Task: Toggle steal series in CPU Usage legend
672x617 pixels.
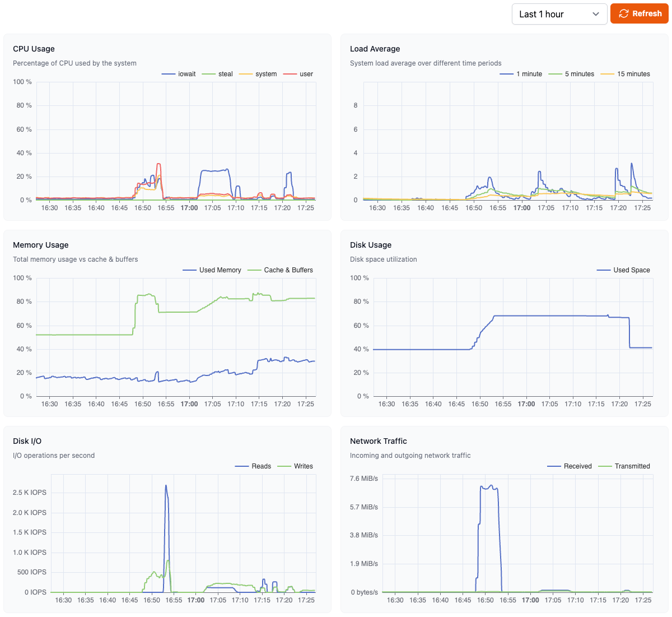Action: point(217,74)
